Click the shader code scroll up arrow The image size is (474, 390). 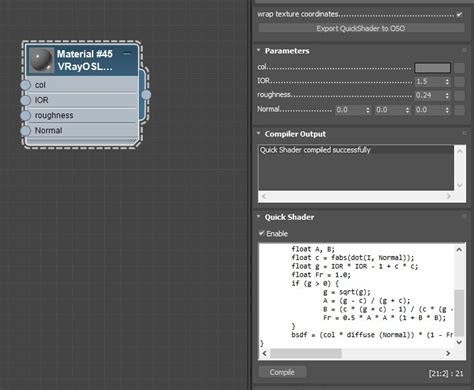tap(459, 250)
